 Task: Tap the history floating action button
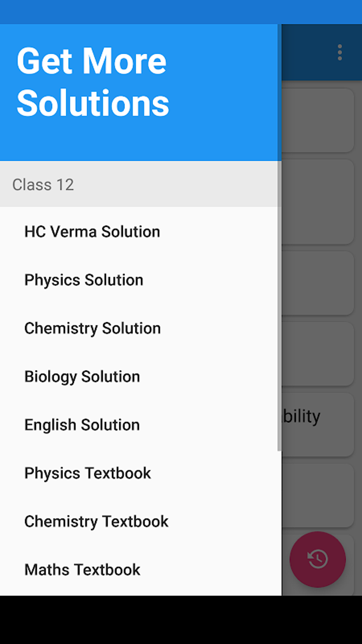coord(318,559)
